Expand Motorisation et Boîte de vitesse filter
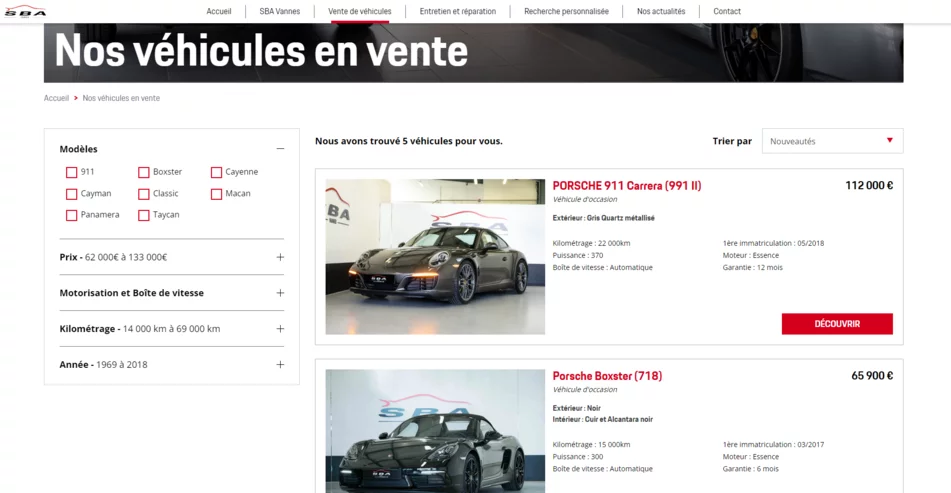This screenshot has width=951, height=493. [280, 293]
